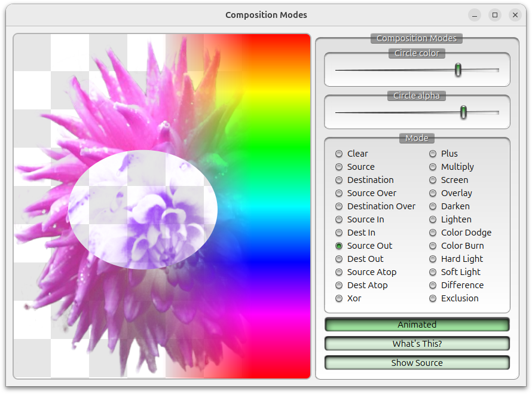Select the Xor composition mode

[339, 298]
